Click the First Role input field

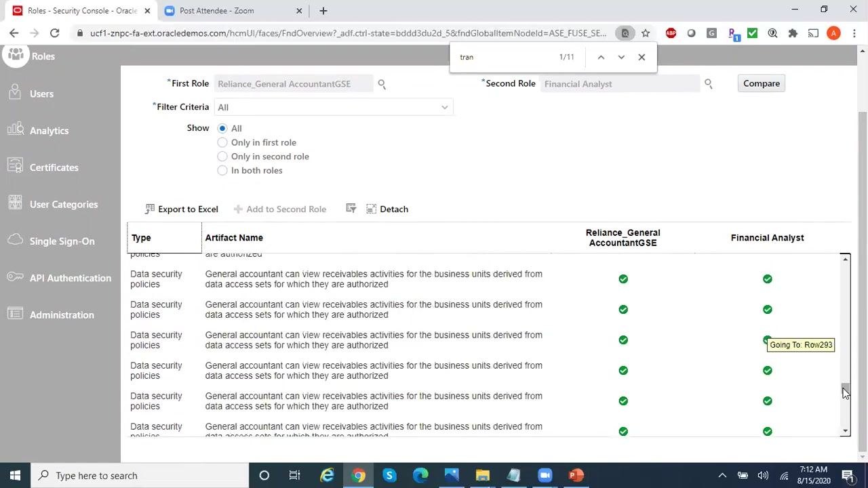click(x=294, y=84)
